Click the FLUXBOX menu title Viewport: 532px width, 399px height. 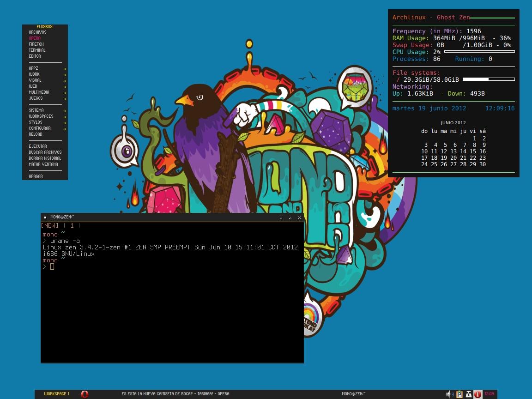click(44, 26)
